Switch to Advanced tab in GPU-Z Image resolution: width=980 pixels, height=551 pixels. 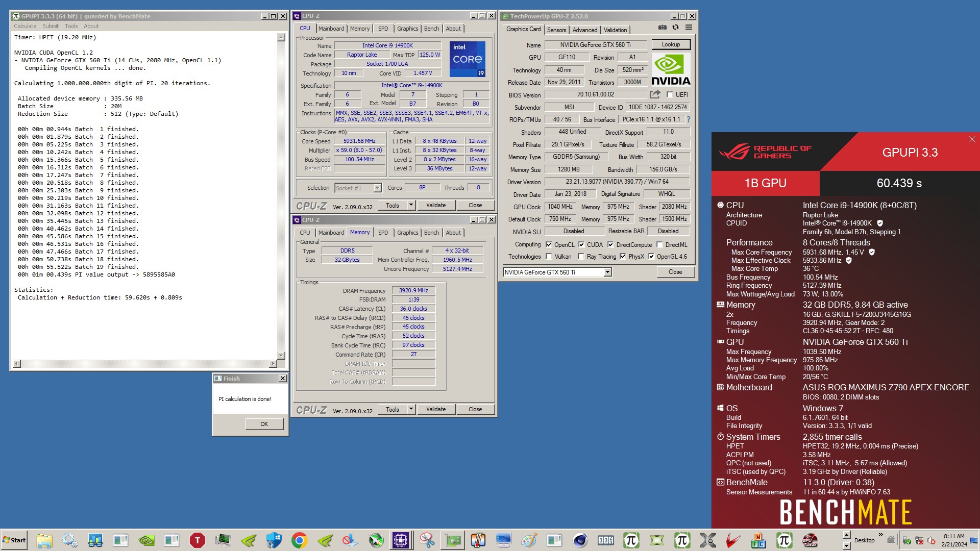pos(585,30)
